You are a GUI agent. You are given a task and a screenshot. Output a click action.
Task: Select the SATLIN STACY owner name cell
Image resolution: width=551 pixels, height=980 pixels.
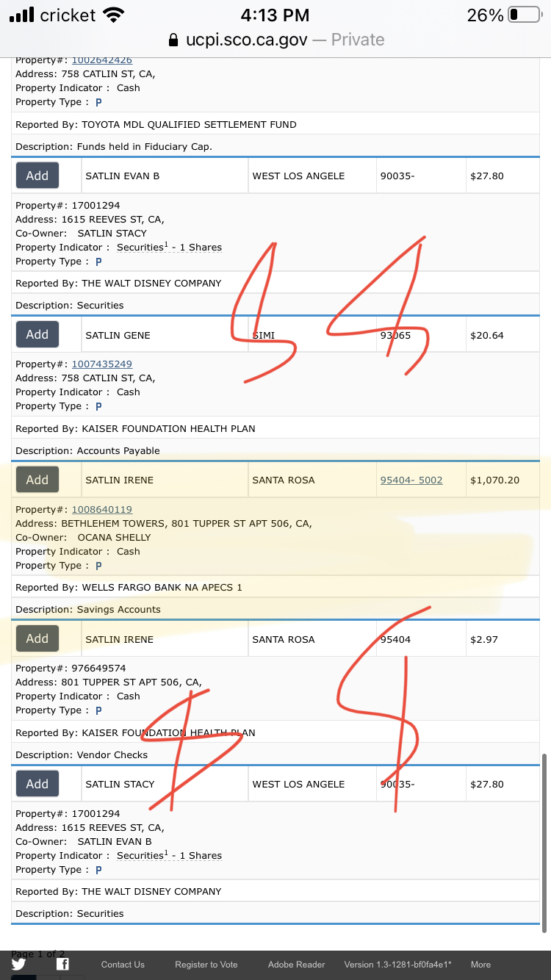[x=165, y=784]
